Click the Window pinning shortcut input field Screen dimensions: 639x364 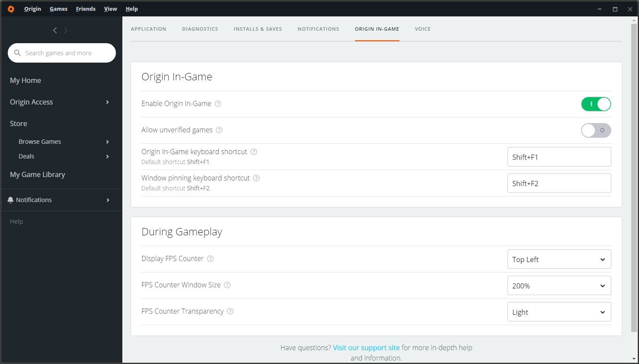[x=559, y=184]
